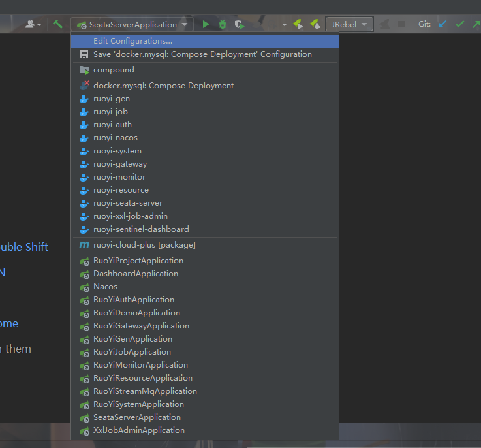Open the user account dropdown

point(33,24)
